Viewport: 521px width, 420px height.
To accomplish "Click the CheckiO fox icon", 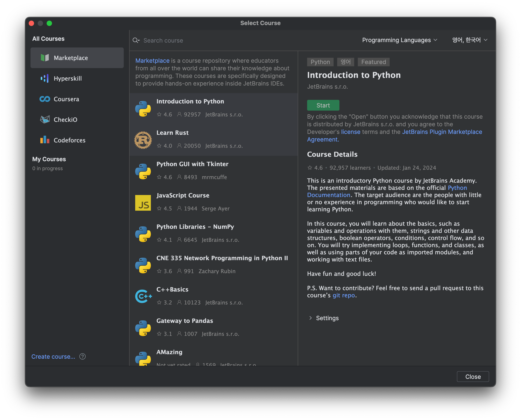I will (45, 120).
